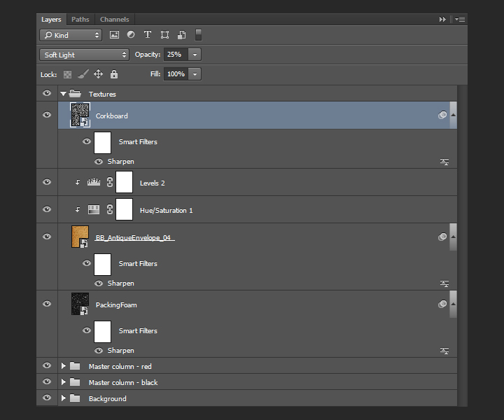Hide the Textures group
This screenshot has width=504, height=420.
coord(47,93)
